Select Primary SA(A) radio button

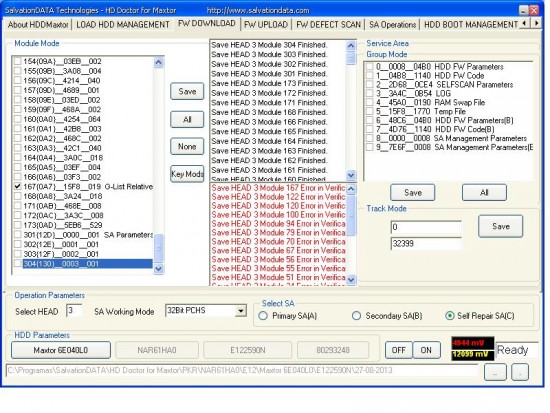click(263, 316)
